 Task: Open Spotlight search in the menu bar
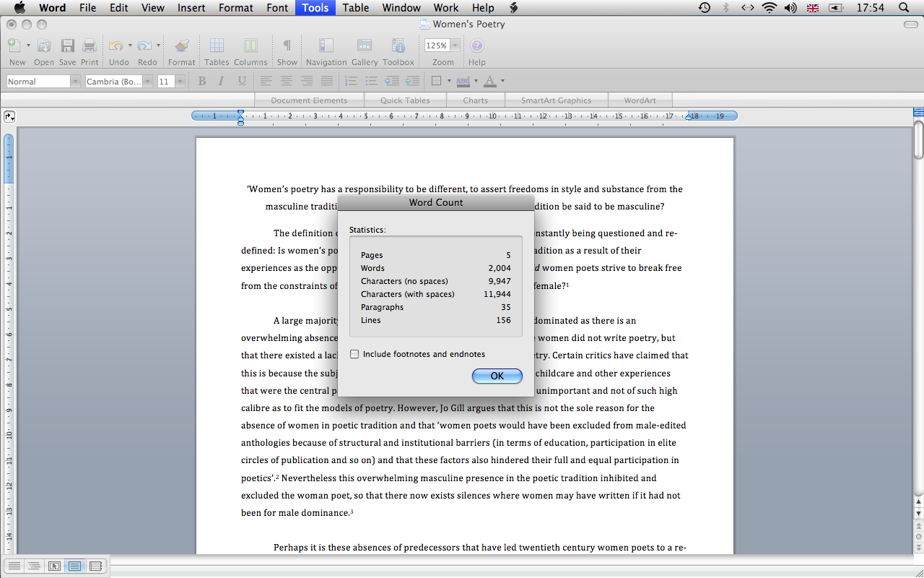point(904,8)
